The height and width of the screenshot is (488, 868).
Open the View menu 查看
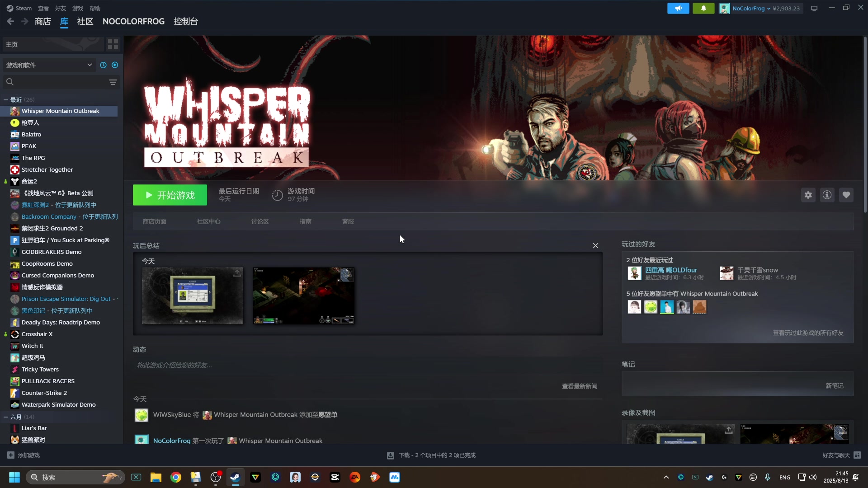[43, 8]
